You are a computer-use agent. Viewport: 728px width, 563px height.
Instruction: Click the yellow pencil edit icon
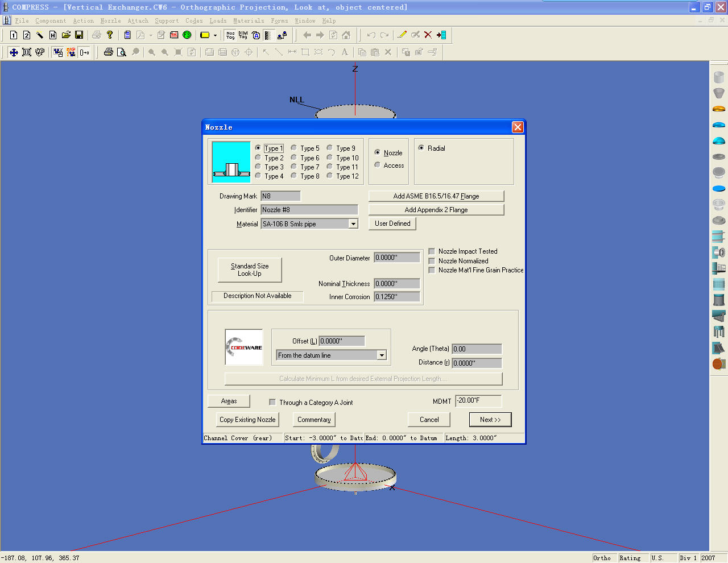click(402, 35)
